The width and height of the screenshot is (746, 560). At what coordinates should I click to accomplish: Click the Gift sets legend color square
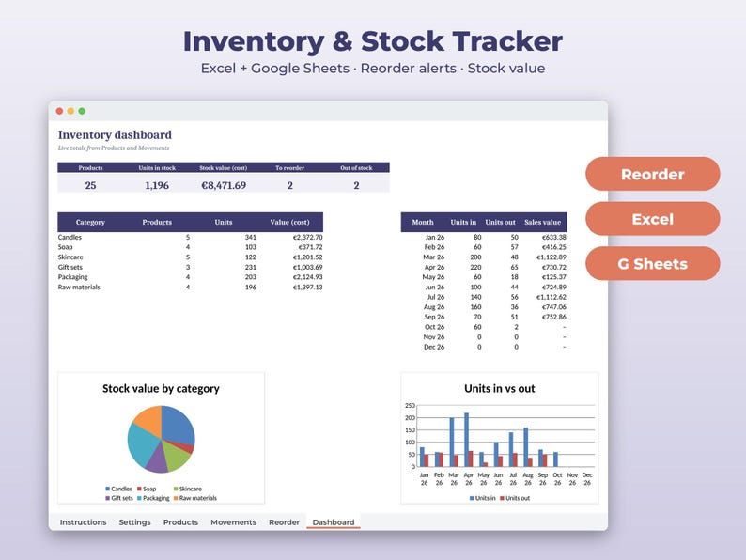pyautogui.click(x=107, y=498)
